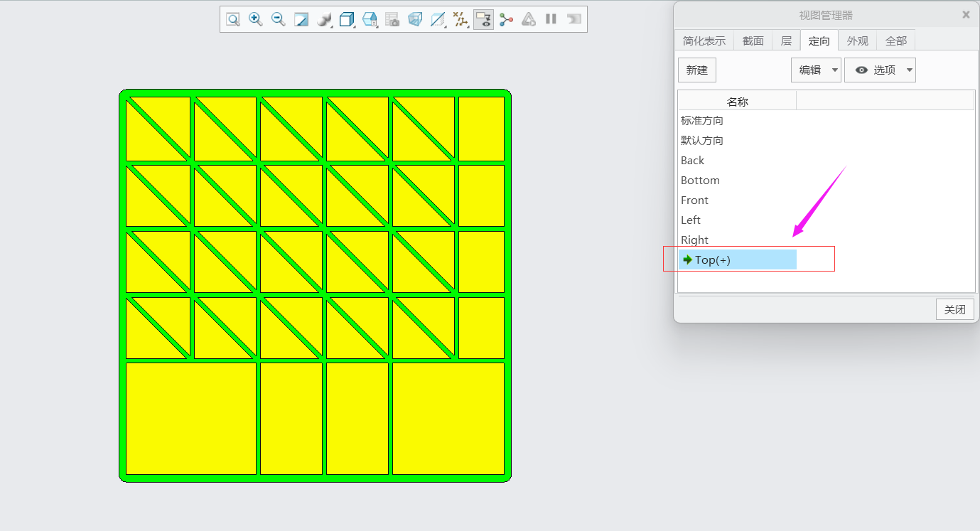This screenshot has height=531, width=980.
Task: Expand the 编辑 dropdown menu
Action: (x=816, y=70)
